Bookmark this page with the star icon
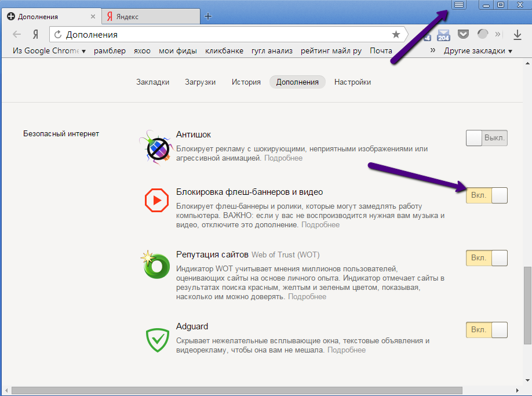Screen dimensions: 532x396 click(x=396, y=34)
